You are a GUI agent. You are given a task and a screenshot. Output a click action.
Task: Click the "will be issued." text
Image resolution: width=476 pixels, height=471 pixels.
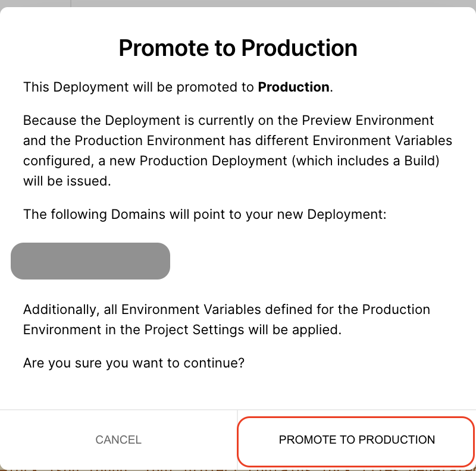(67, 181)
